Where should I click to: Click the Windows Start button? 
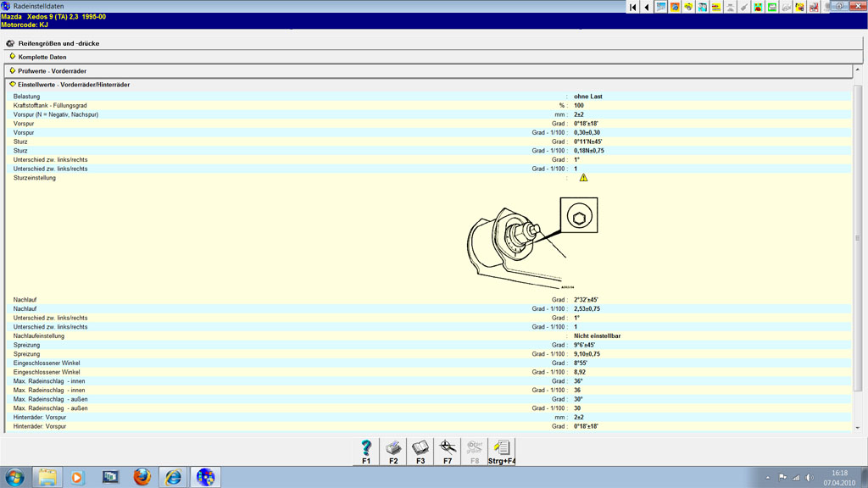point(14,477)
